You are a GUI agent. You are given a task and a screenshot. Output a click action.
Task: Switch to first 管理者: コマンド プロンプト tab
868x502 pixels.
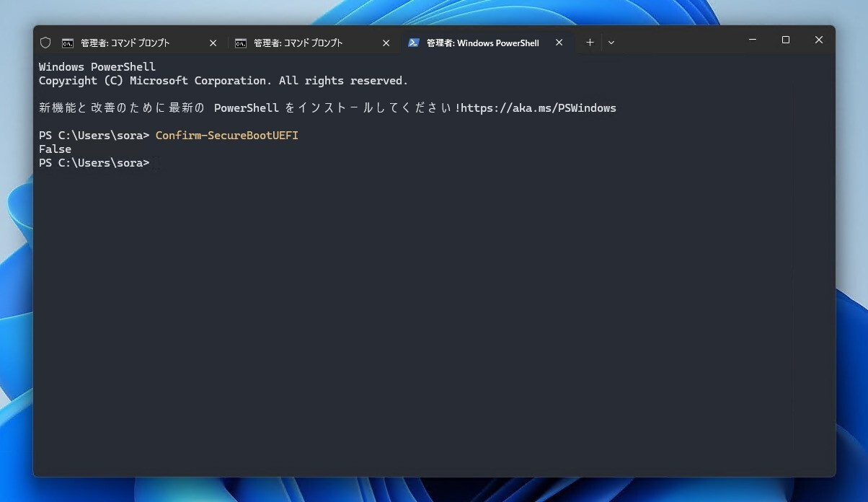click(x=141, y=43)
